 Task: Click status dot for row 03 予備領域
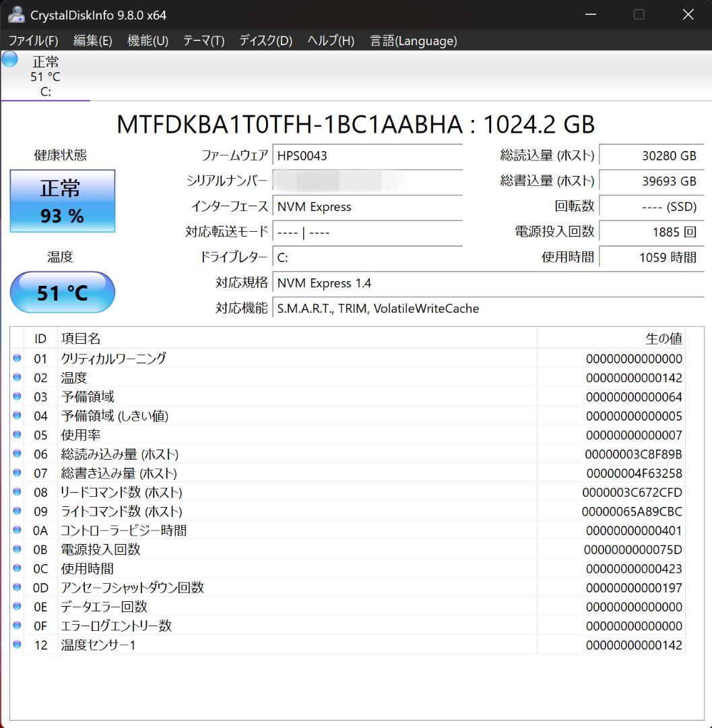(x=17, y=396)
